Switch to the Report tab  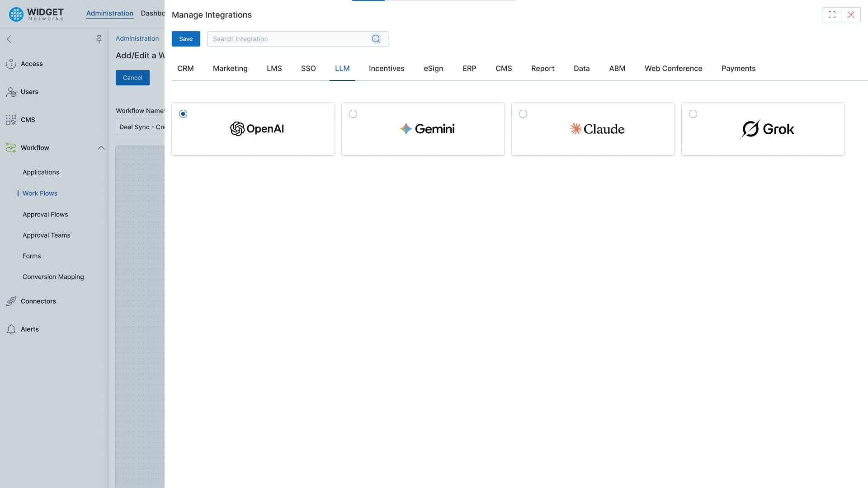[543, 69]
